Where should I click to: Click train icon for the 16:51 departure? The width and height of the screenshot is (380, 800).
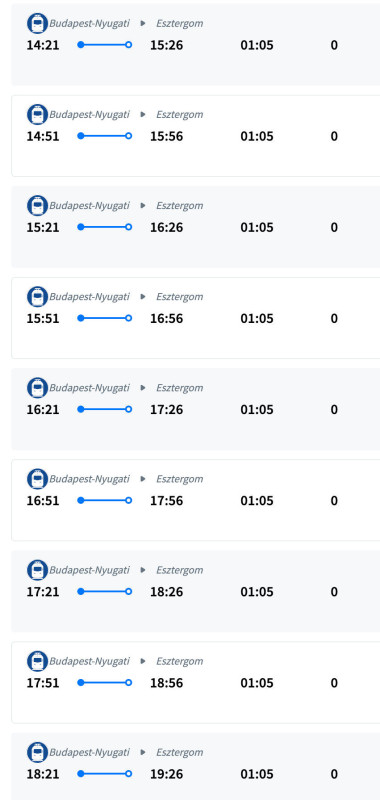tap(37, 479)
